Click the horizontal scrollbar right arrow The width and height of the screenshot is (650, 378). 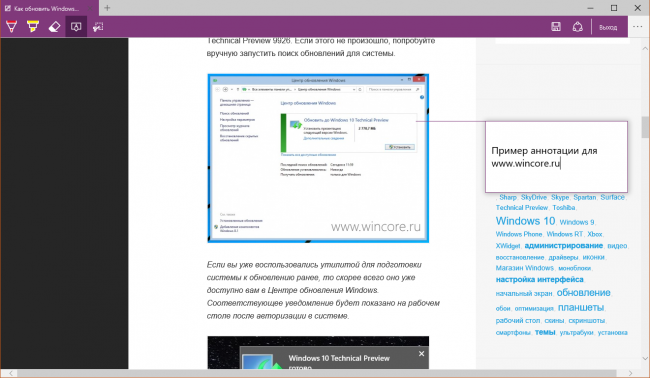[x=630, y=373]
